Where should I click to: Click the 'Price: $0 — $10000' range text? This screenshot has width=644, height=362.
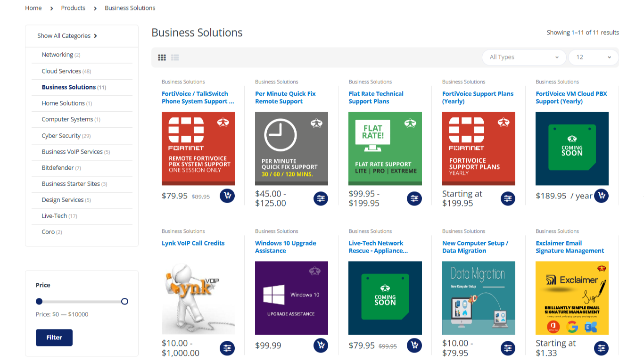click(x=62, y=314)
